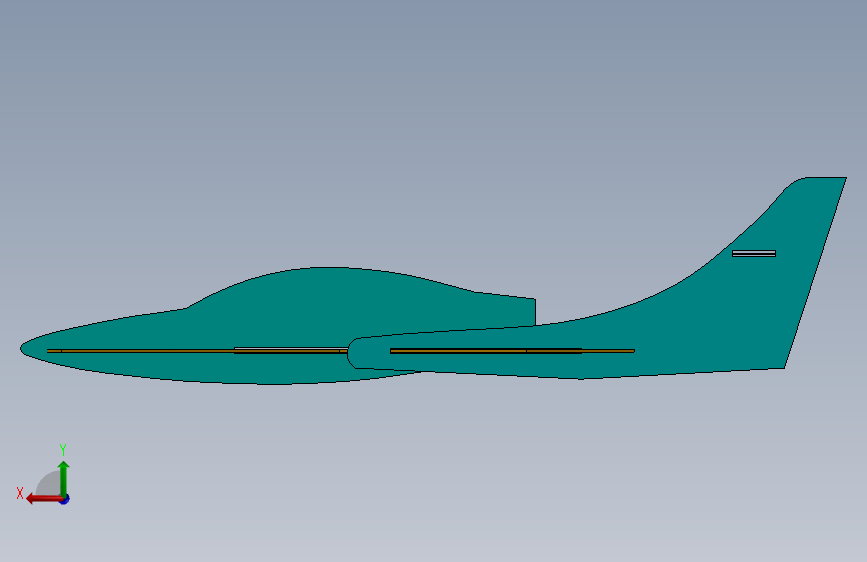Click the red X axis arrow of the triad
This screenshot has width=867, height=562.
44,499
